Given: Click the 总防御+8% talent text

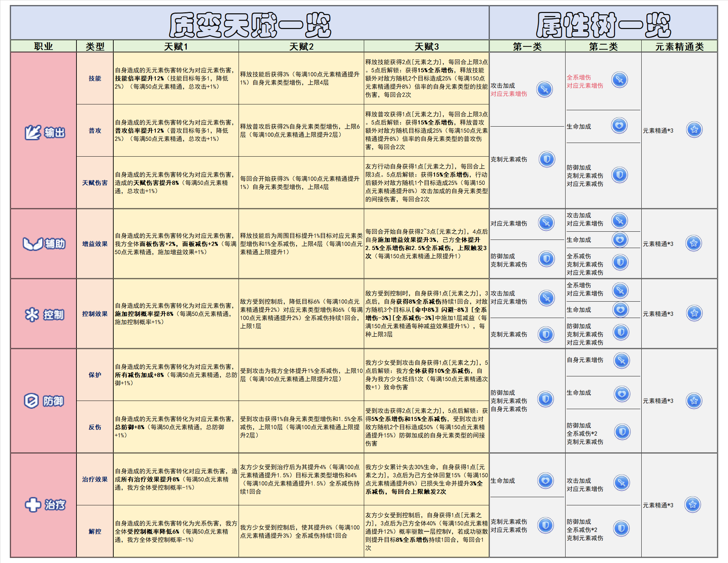Looking at the screenshot, I should (x=130, y=427).
